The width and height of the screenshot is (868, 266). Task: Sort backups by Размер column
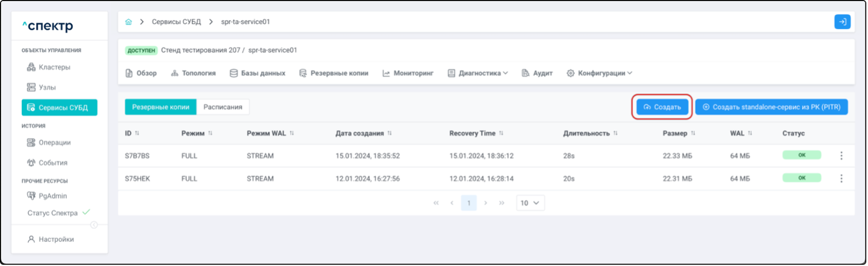(x=693, y=133)
